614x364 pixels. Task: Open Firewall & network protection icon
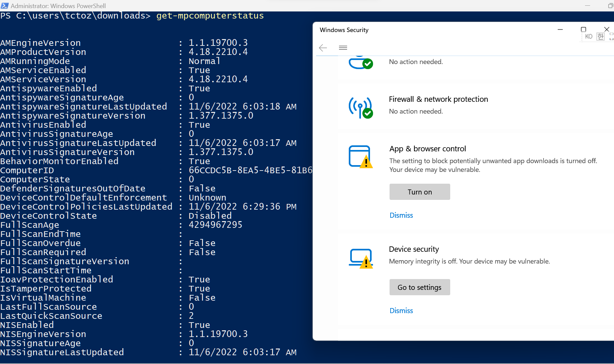[x=361, y=108]
